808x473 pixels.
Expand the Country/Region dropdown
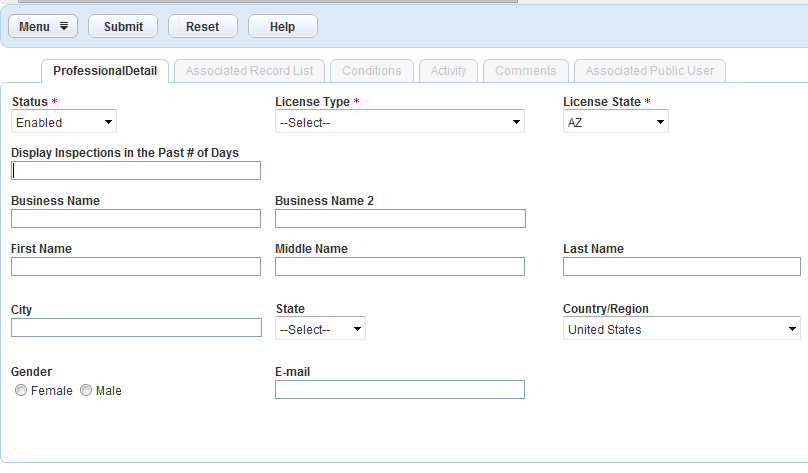[681, 329]
